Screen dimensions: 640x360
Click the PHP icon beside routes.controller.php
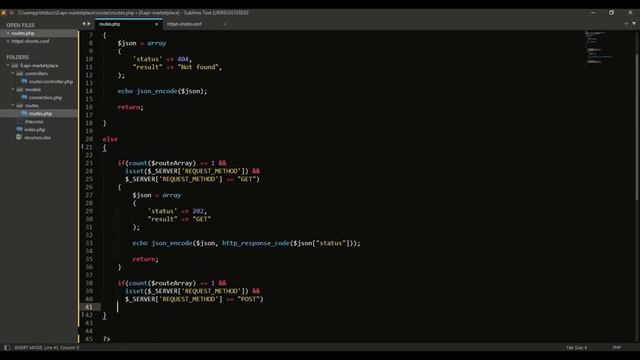(x=24, y=82)
